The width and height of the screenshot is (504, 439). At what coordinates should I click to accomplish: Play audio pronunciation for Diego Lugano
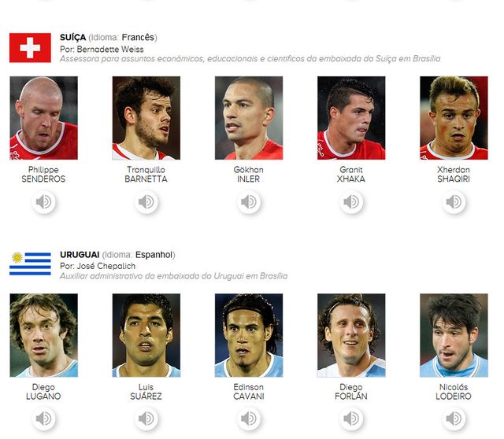(x=44, y=420)
